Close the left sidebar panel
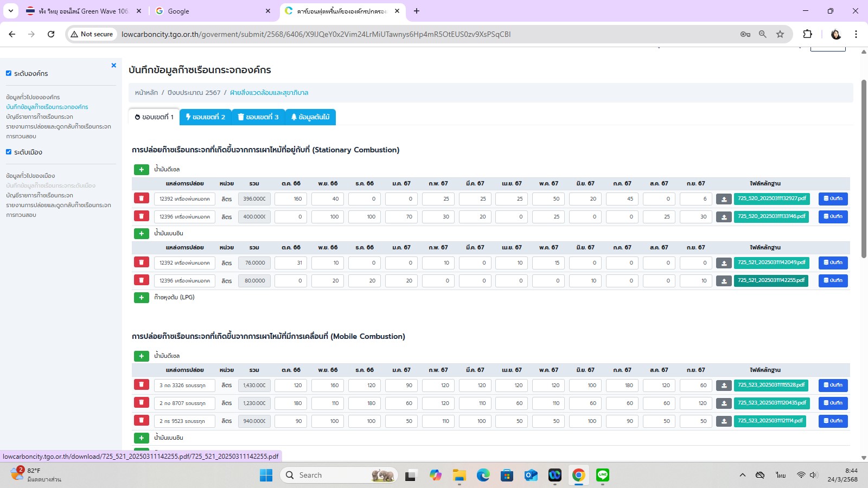 click(x=113, y=66)
